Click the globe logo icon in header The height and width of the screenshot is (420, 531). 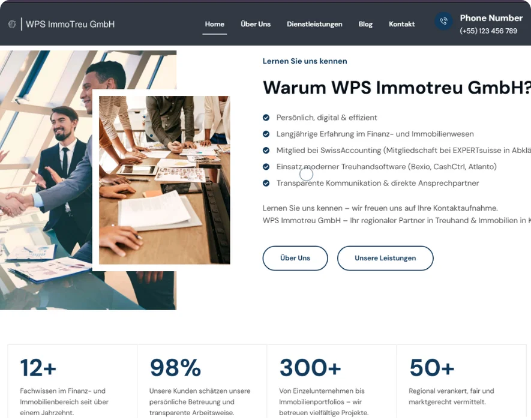coord(12,24)
